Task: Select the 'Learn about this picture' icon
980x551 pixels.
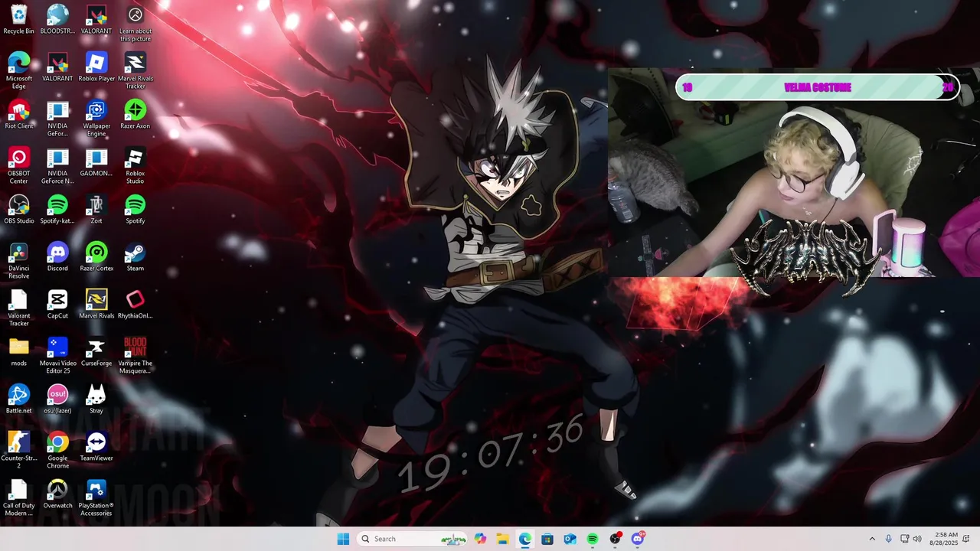Action: [x=136, y=24]
